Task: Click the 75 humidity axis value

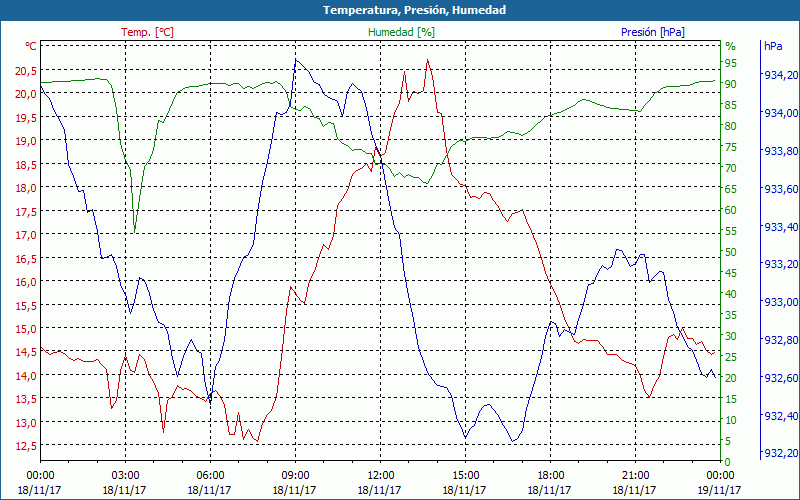Action: click(x=731, y=147)
